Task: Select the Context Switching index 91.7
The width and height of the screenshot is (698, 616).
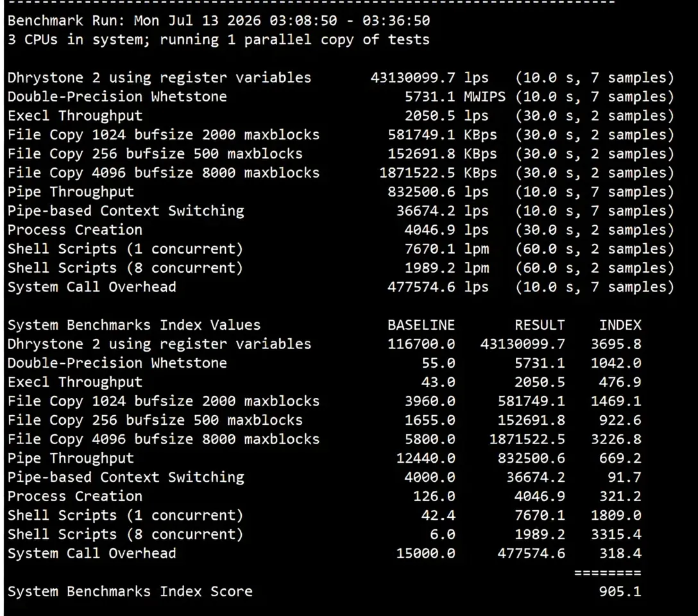Action: (x=625, y=477)
